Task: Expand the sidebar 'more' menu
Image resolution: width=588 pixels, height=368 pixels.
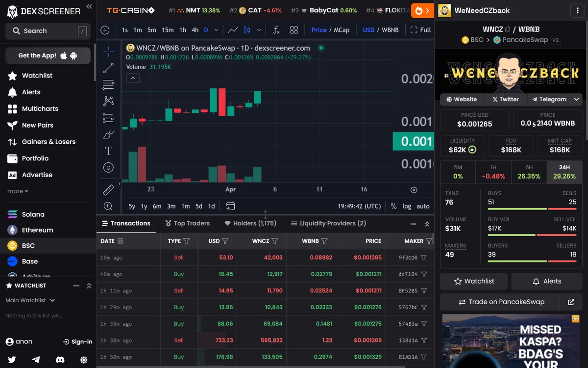Action: (18, 191)
